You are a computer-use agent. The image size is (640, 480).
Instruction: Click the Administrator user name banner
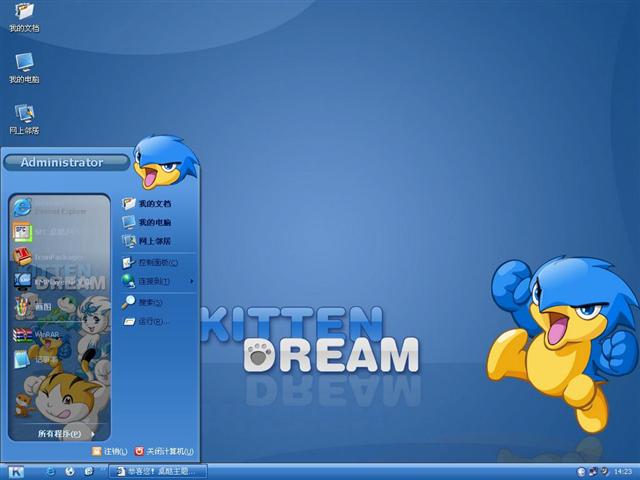(x=66, y=162)
